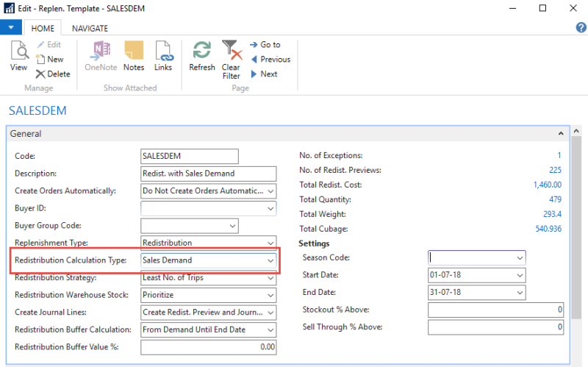This screenshot has height=367, width=588.
Task: Refresh the page with Refresh icon
Action: [201, 55]
